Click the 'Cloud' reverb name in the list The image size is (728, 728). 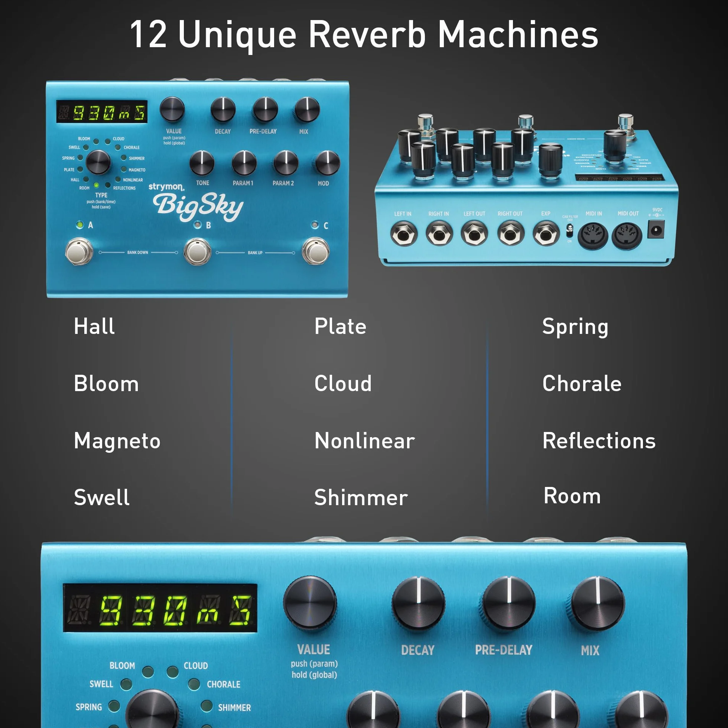click(x=343, y=384)
